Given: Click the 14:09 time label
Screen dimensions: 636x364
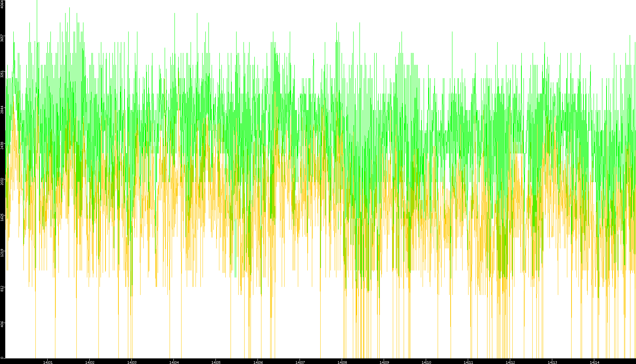Looking at the screenshot, I should [384, 362].
